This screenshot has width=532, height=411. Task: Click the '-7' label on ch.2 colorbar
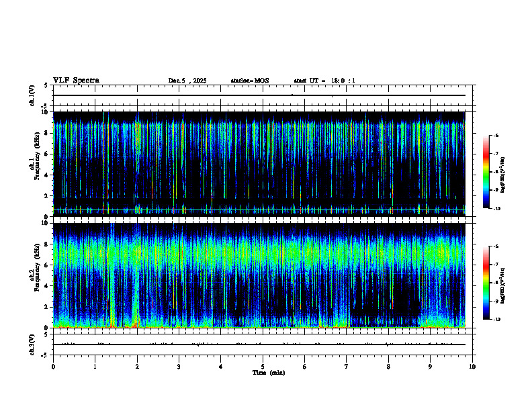[x=496, y=265]
